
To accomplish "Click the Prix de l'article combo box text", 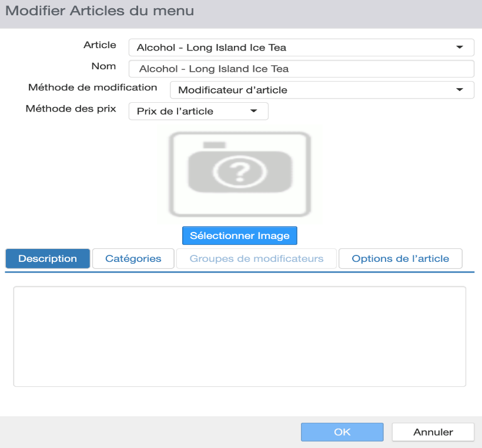I will 175,111.
